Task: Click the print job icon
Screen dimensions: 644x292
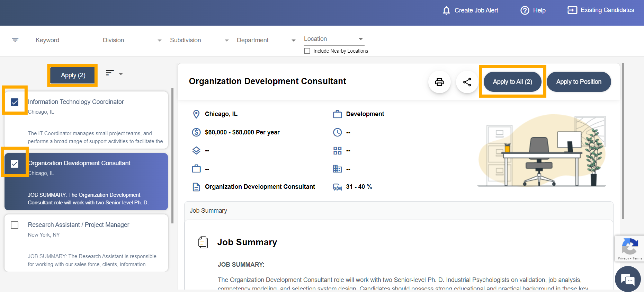Action: (439, 82)
